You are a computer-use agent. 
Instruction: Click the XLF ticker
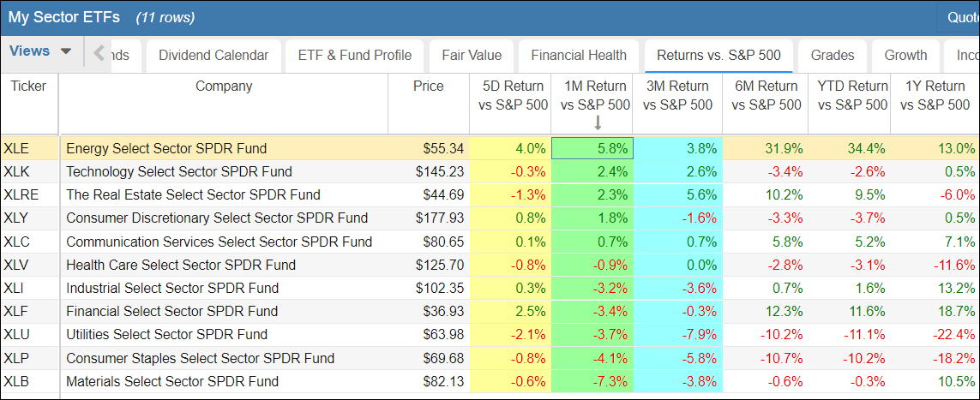[15, 312]
